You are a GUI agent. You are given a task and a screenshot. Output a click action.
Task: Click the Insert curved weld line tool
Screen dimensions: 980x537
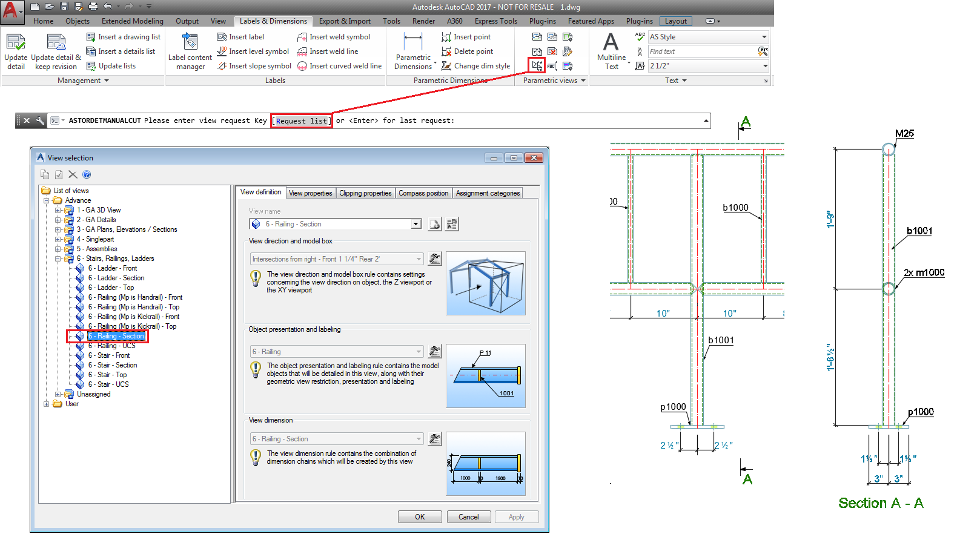(340, 66)
